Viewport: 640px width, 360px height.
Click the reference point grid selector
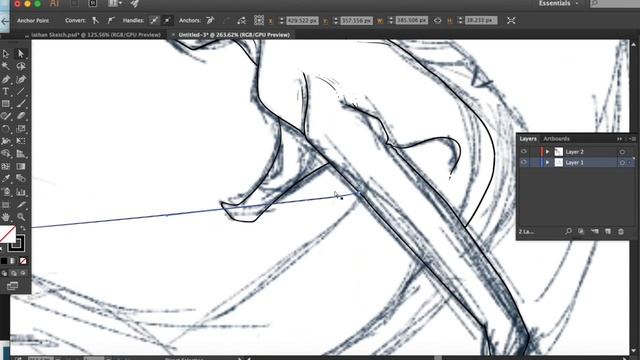[x=259, y=20]
